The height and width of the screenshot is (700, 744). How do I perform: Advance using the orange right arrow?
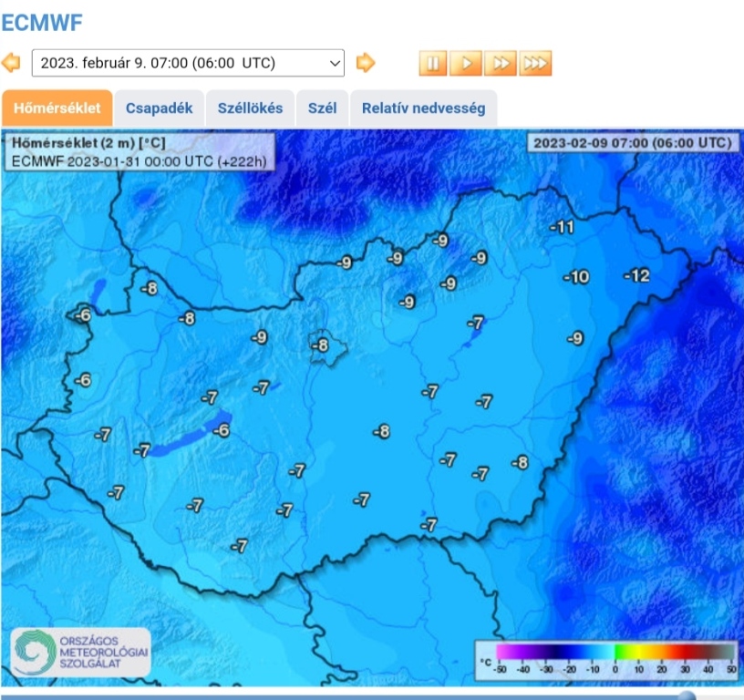[x=364, y=63]
